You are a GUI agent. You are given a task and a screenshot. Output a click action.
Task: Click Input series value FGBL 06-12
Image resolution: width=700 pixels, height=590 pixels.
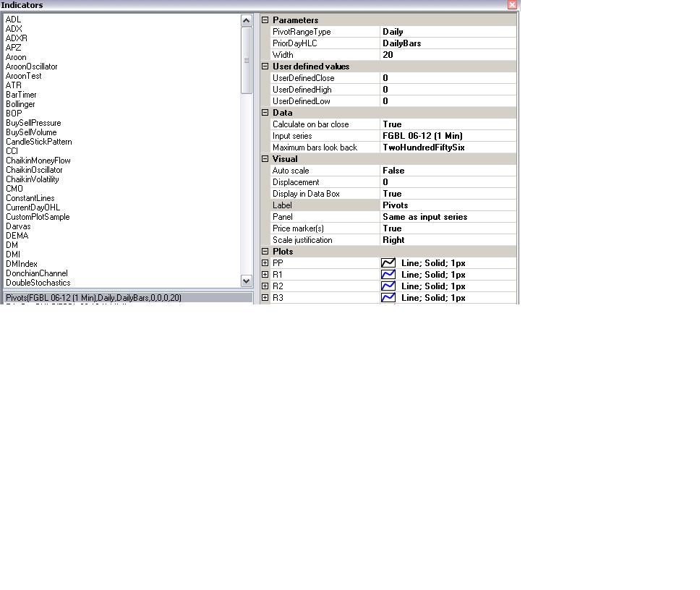coord(448,136)
